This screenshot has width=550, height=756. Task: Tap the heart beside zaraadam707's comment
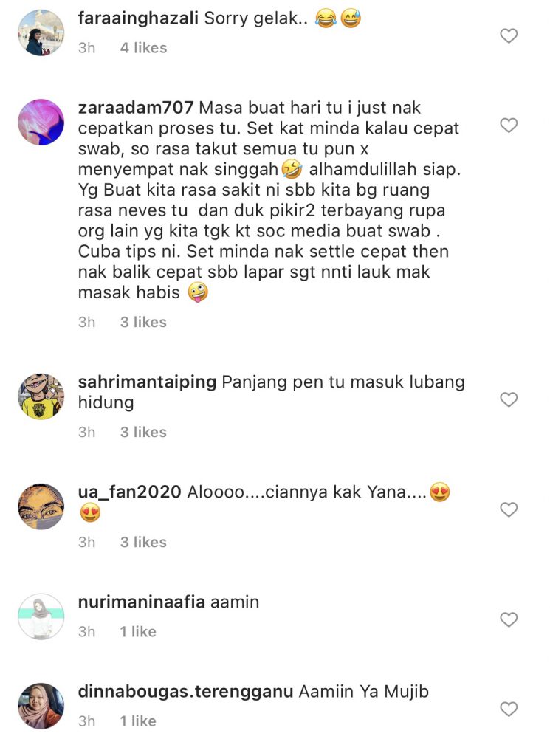coord(509,126)
